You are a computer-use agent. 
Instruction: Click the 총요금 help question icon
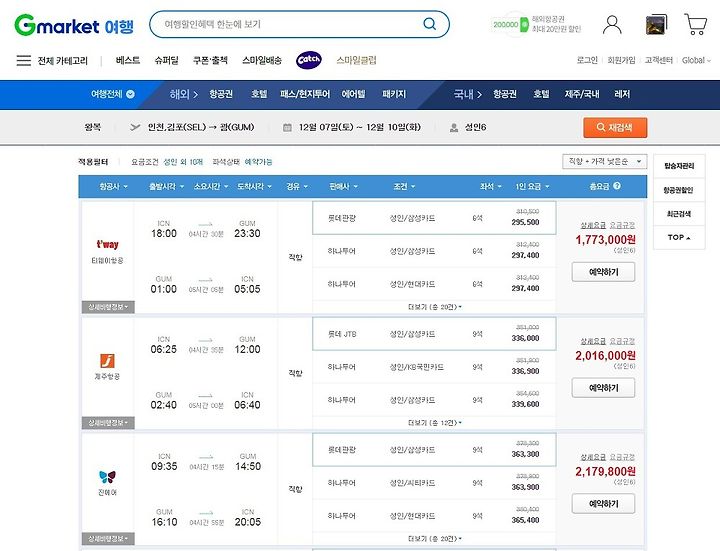click(617, 186)
